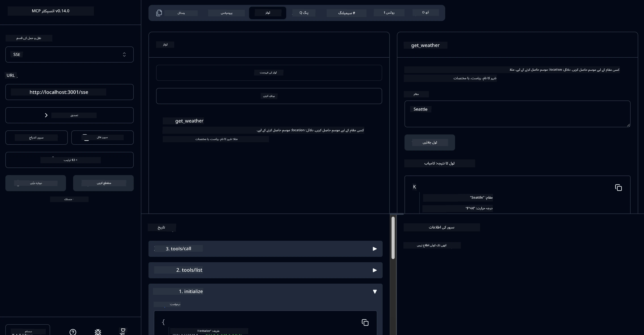The width and height of the screenshot is (644, 335).
Task: Collapse the 1. initialize history entry
Action: point(265,291)
